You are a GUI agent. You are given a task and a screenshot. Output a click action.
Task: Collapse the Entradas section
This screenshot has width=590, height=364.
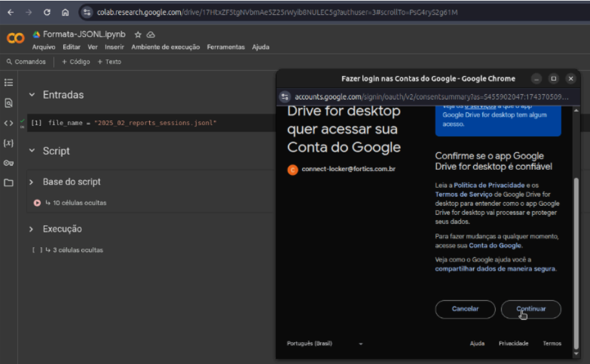coord(32,95)
